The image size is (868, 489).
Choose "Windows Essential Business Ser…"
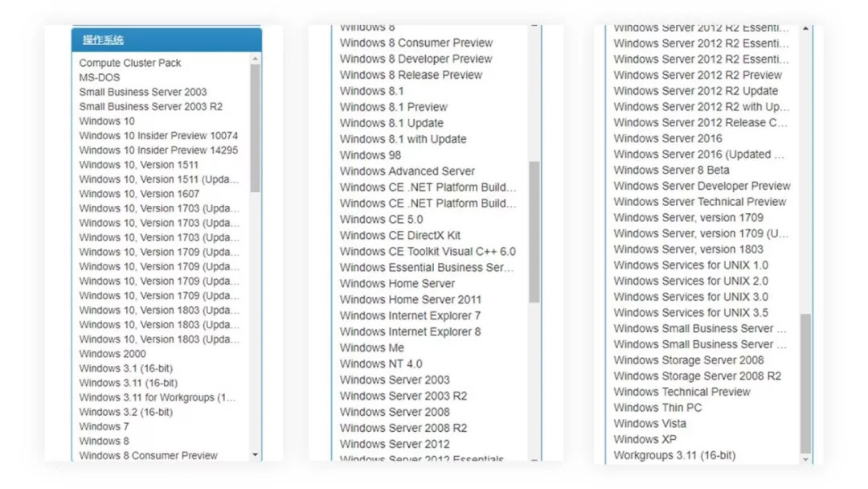point(428,268)
